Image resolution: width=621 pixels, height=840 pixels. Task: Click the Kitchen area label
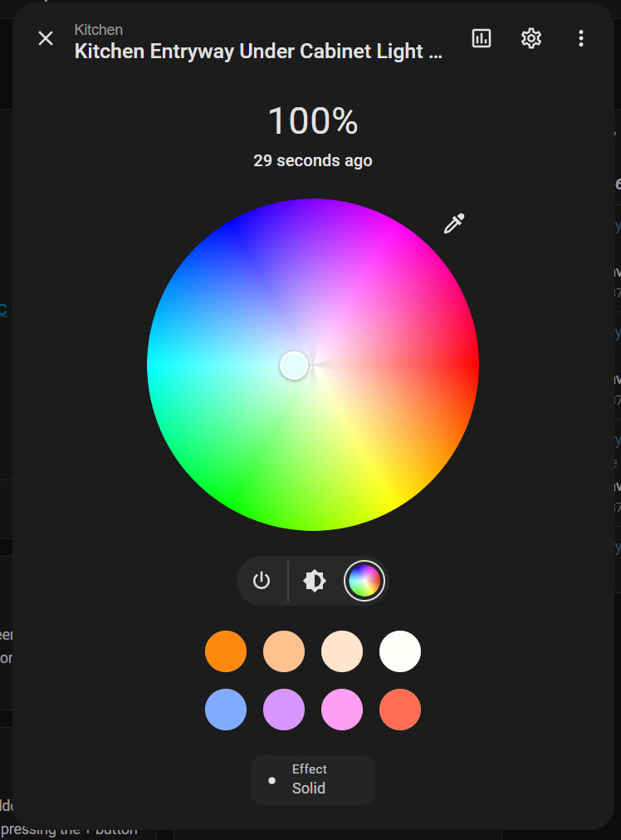pyautogui.click(x=99, y=30)
